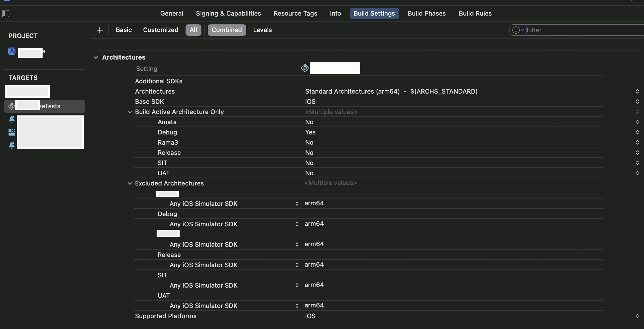Select Release row under Excluded Architectures
The height and width of the screenshot is (329, 644).
pyautogui.click(x=369, y=255)
